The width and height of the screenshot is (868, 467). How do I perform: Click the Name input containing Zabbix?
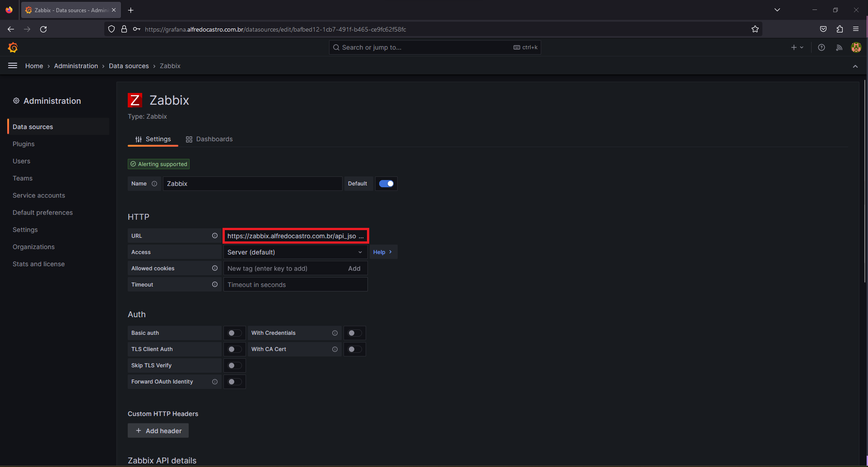click(252, 184)
